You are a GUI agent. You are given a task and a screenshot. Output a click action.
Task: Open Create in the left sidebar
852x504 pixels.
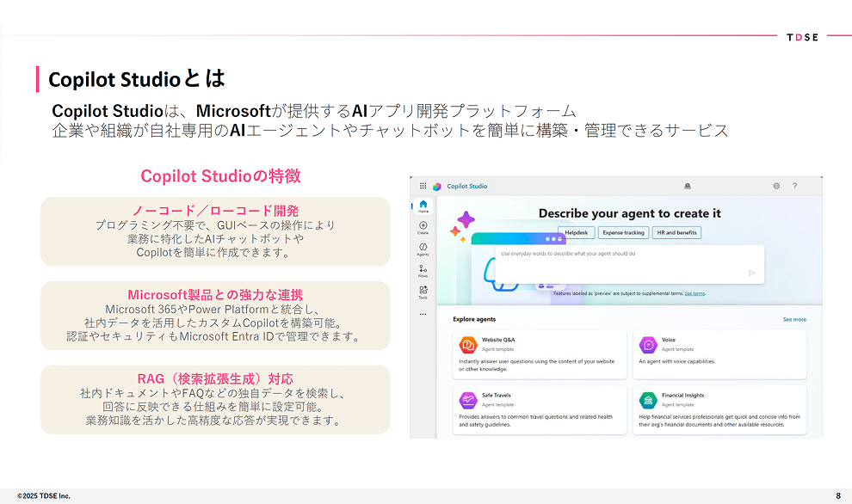pos(423,227)
